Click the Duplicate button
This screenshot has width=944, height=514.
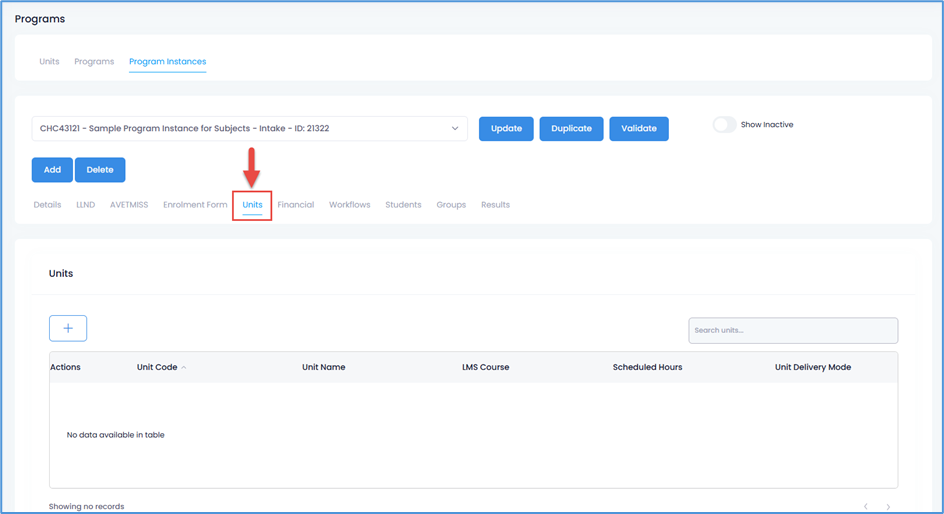571,129
